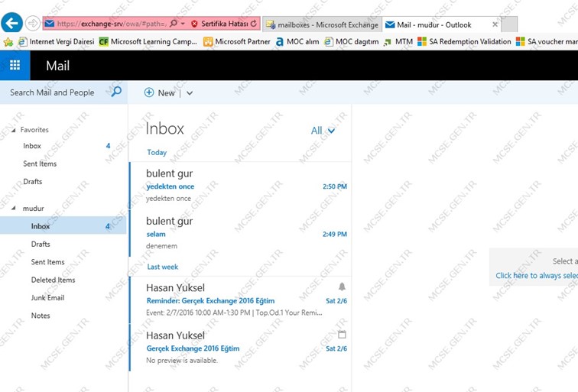Switch to mailboxes - Microsoft Exchange tab
578x392 pixels.
pos(322,24)
